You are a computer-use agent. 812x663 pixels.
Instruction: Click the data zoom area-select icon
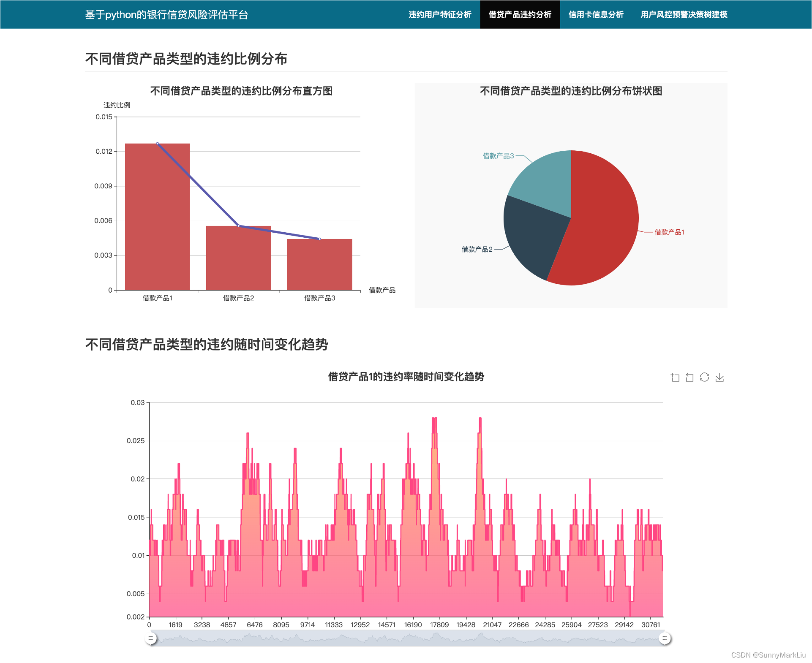(675, 378)
